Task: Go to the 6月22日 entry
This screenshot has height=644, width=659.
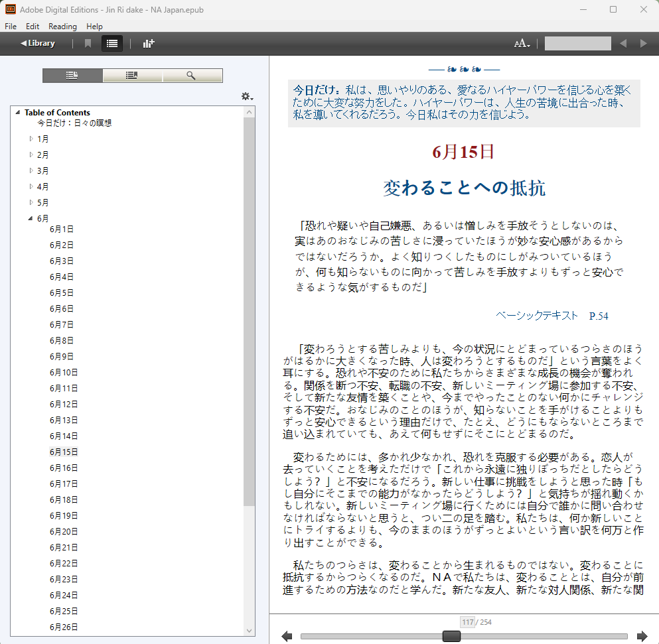Action: 64,564
